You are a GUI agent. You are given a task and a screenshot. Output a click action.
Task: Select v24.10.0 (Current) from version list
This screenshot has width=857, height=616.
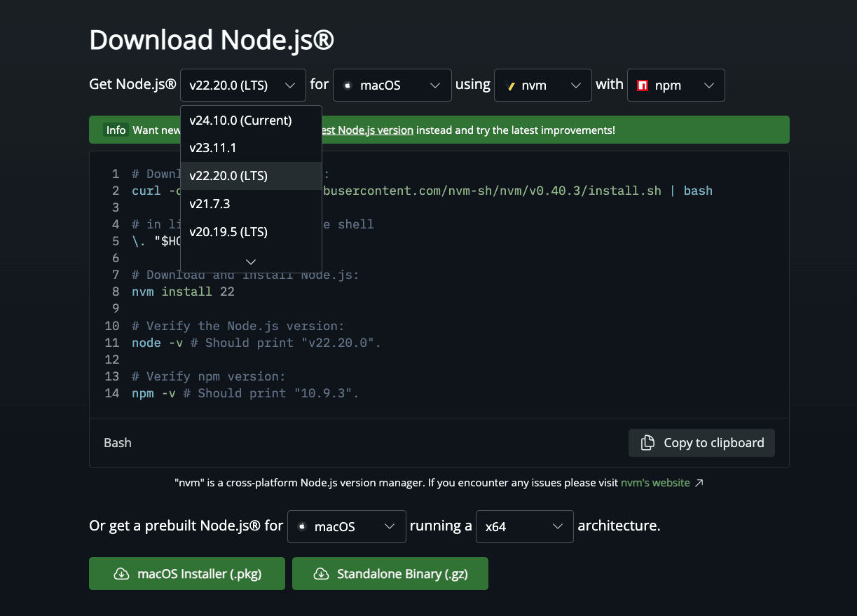coord(240,121)
